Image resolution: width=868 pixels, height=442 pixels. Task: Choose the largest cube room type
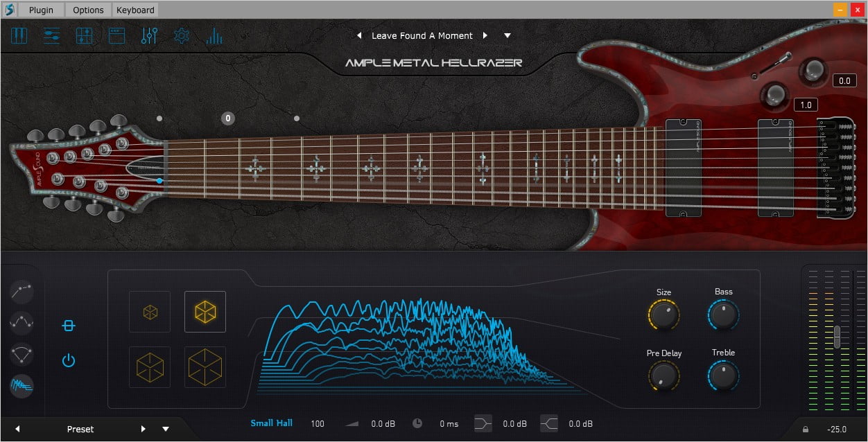tap(205, 367)
